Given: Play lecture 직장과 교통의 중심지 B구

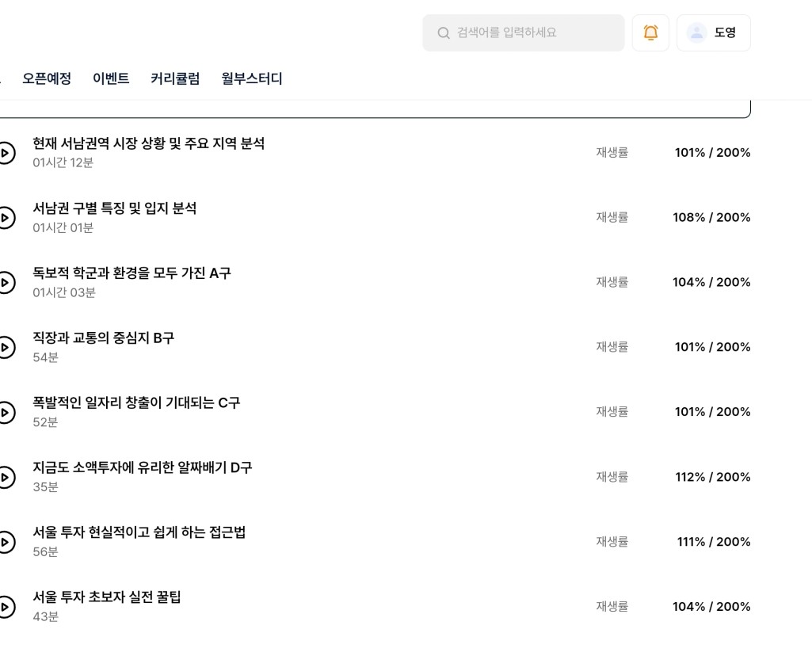Looking at the screenshot, I should [x=6, y=347].
